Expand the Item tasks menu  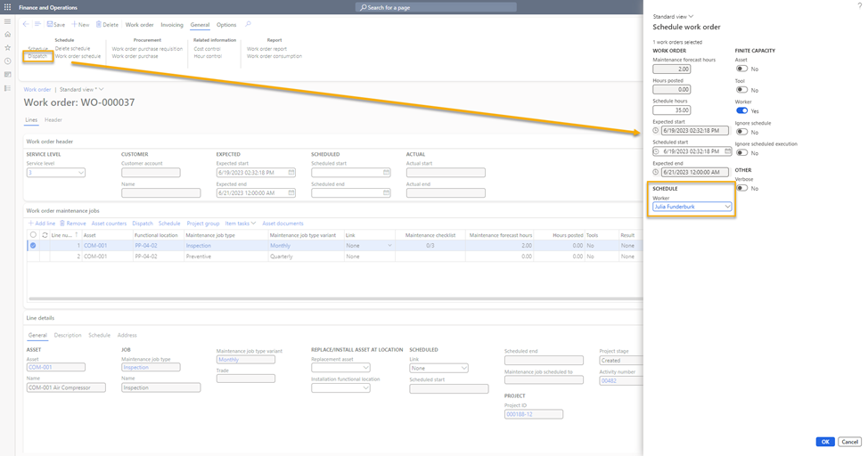coord(241,224)
